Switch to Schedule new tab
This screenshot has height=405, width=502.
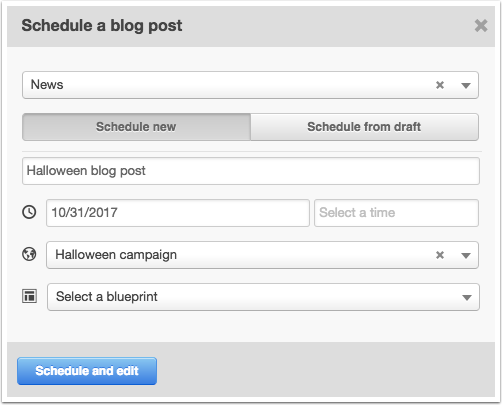click(x=136, y=127)
